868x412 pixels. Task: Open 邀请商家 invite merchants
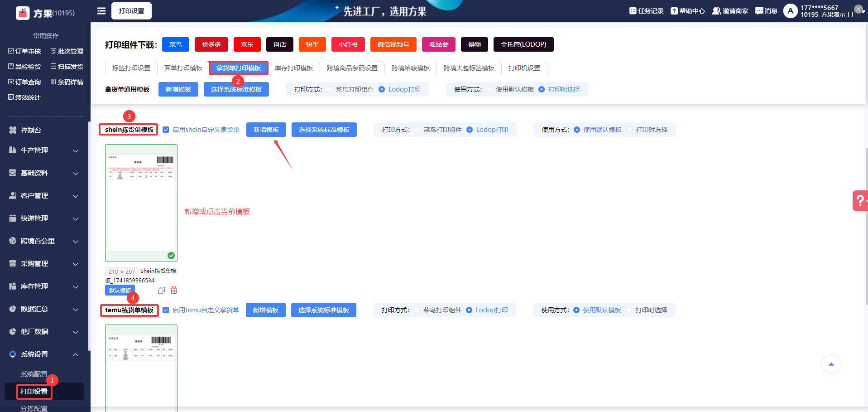coord(730,11)
